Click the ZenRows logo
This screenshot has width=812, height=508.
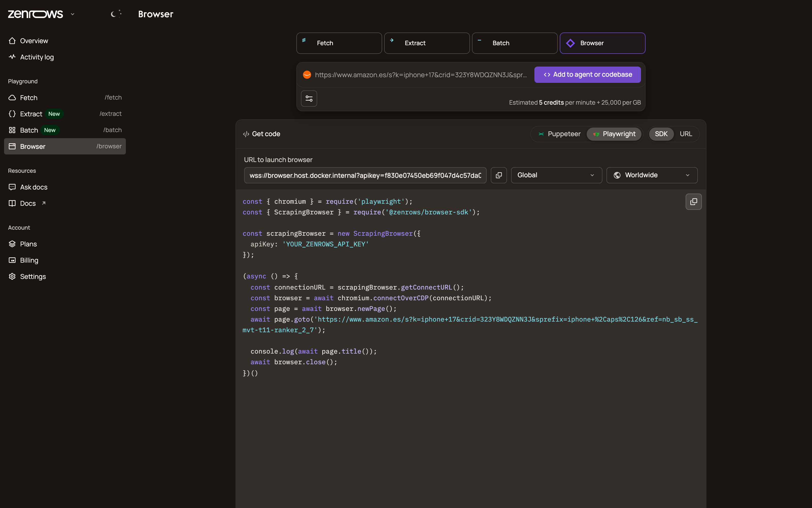[35, 14]
